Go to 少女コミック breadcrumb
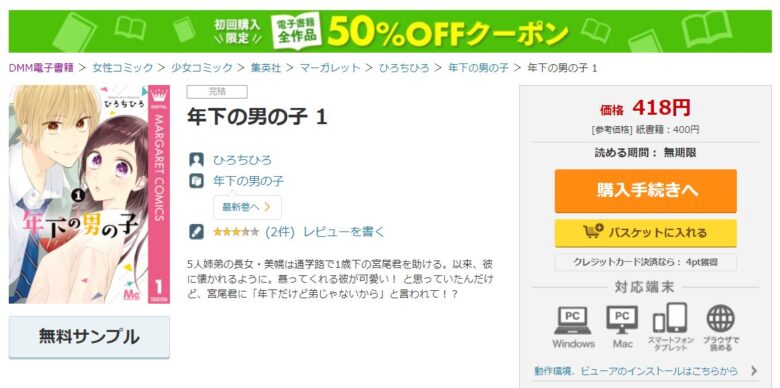The width and height of the screenshot is (780, 388). 201,68
